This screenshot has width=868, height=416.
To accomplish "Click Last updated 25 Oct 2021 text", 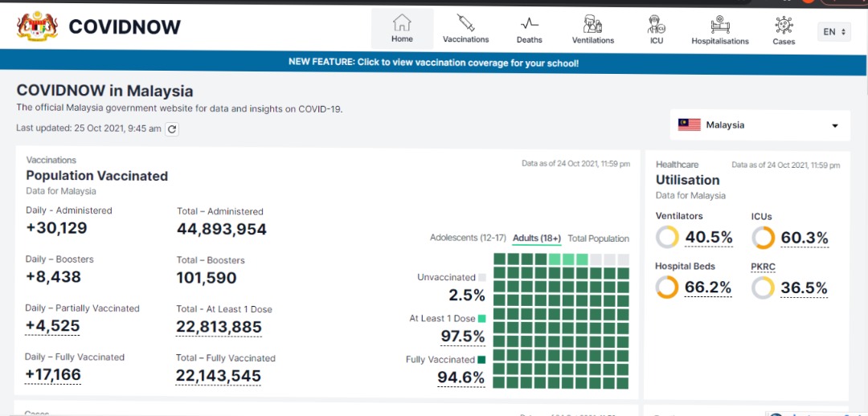I will pos(88,128).
